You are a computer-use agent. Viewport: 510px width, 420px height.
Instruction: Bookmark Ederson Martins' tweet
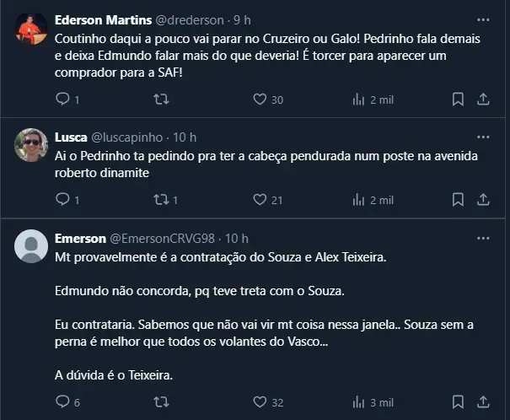pos(458,100)
